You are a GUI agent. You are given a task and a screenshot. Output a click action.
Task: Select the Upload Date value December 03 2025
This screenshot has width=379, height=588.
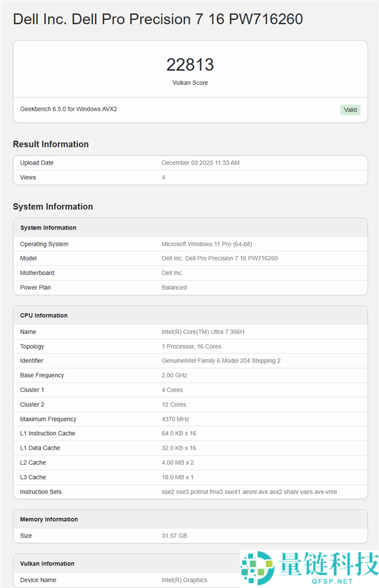point(200,163)
